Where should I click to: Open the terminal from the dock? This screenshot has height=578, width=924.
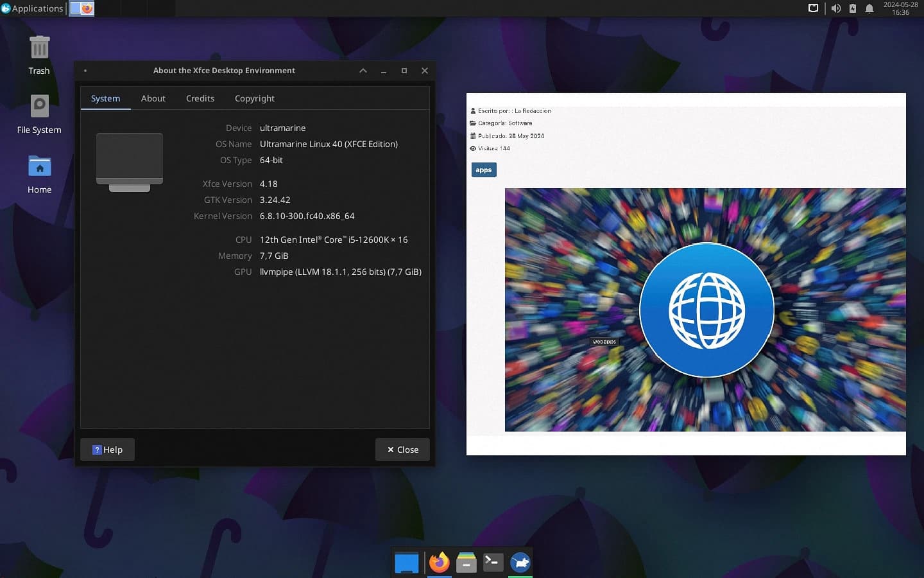click(x=493, y=563)
